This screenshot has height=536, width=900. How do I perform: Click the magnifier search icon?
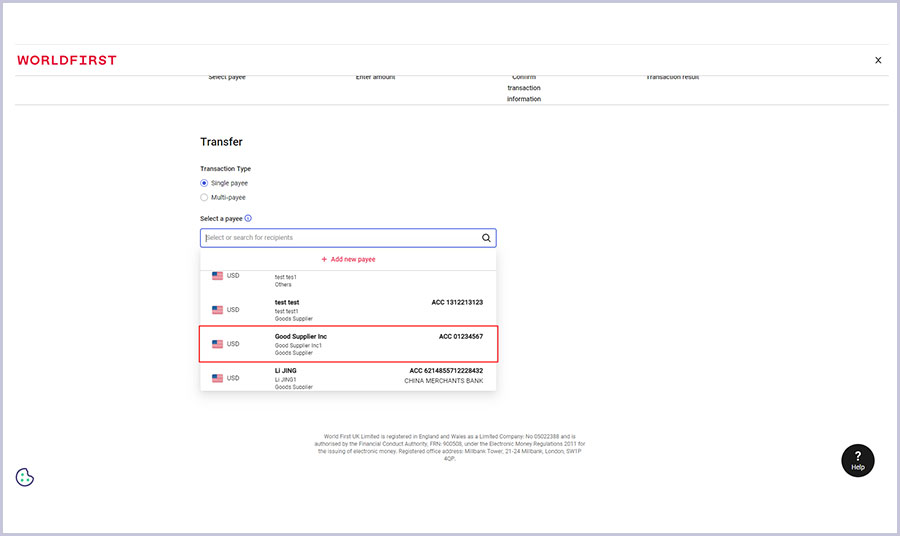(x=486, y=238)
